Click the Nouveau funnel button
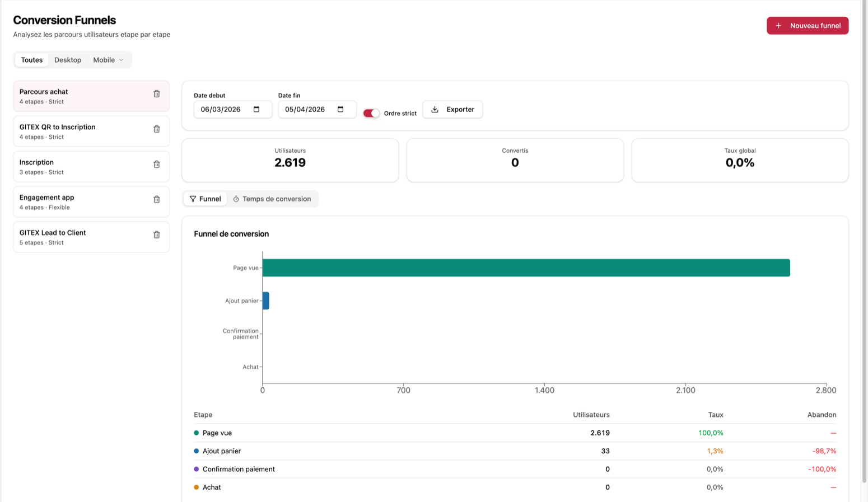This screenshot has height=502, width=868. [807, 25]
